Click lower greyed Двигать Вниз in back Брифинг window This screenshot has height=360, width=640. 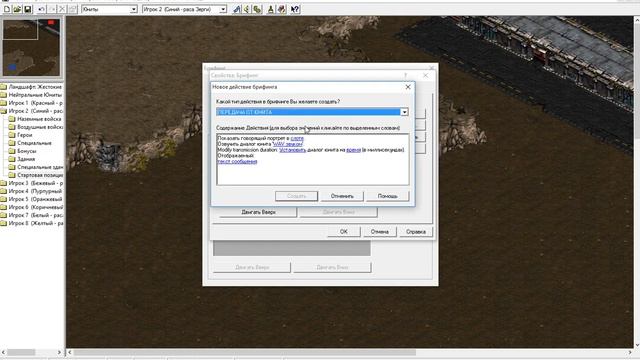(x=332, y=267)
